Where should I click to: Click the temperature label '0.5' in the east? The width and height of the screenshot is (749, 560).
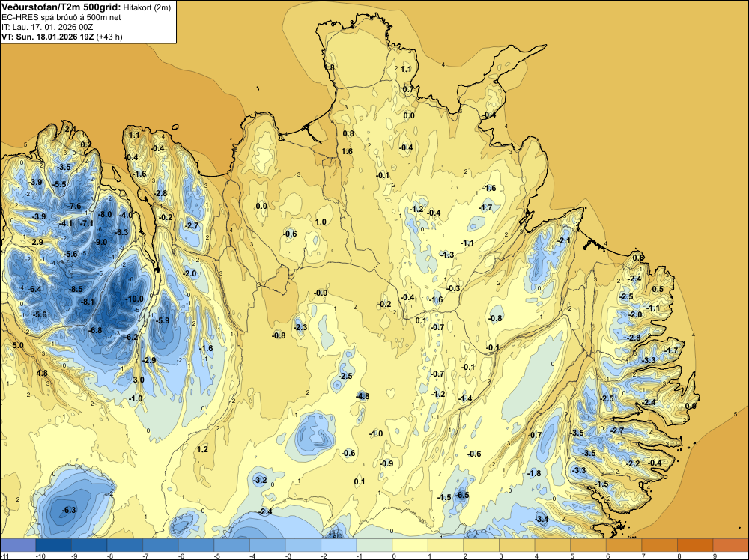(658, 289)
